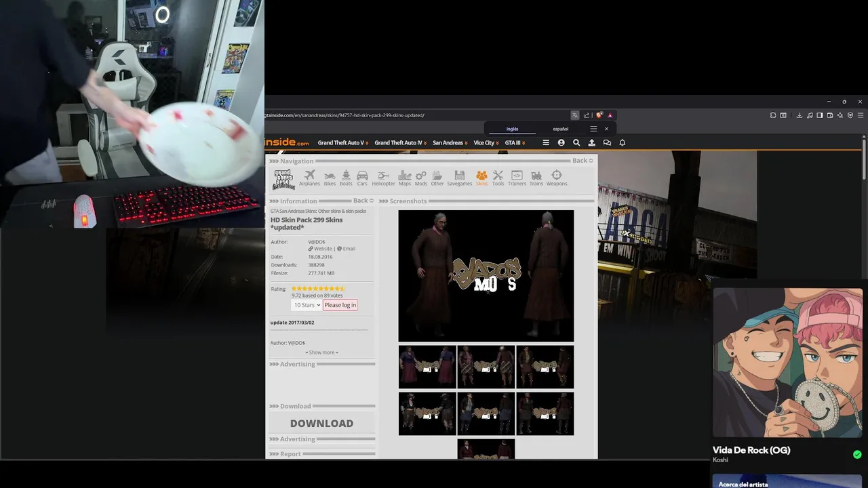Open the media playlist music icon

(x=810, y=115)
